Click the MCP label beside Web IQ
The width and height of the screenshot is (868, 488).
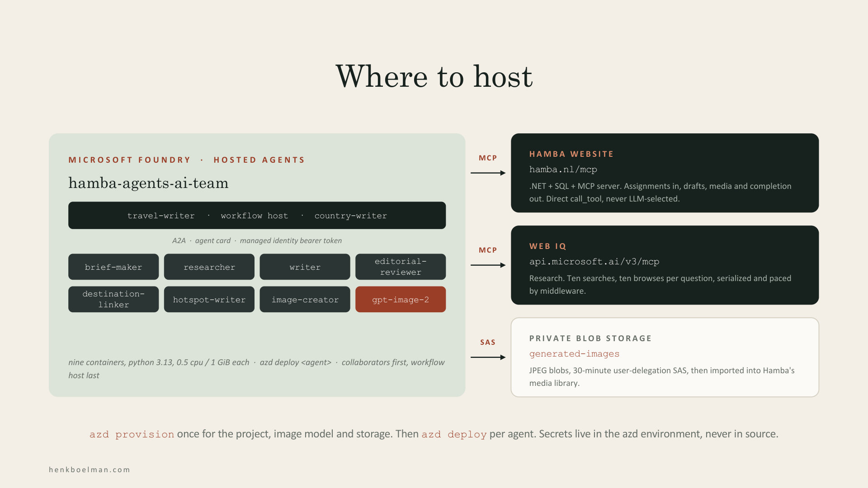(488, 250)
